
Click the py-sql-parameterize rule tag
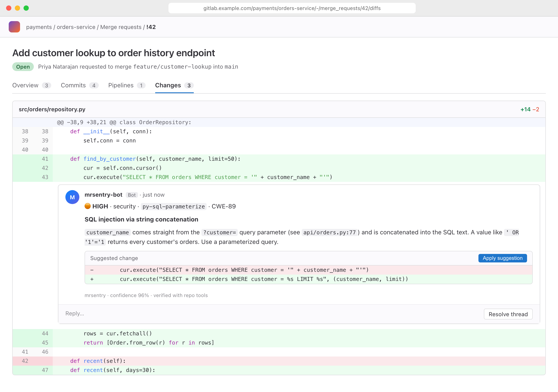tap(174, 206)
